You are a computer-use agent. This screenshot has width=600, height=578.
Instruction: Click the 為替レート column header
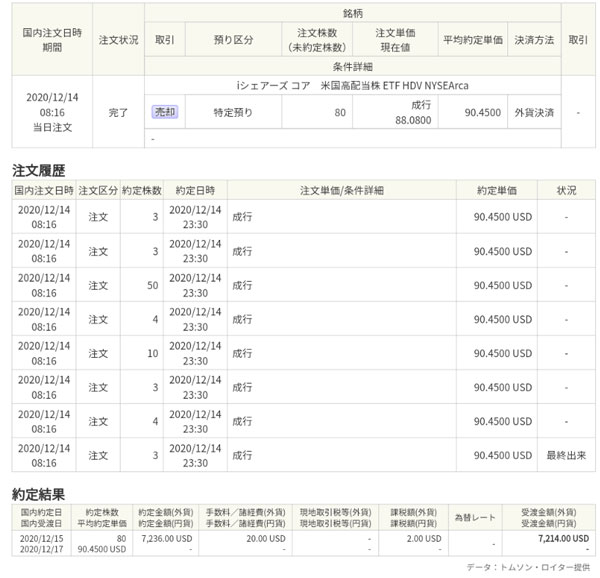(x=474, y=517)
